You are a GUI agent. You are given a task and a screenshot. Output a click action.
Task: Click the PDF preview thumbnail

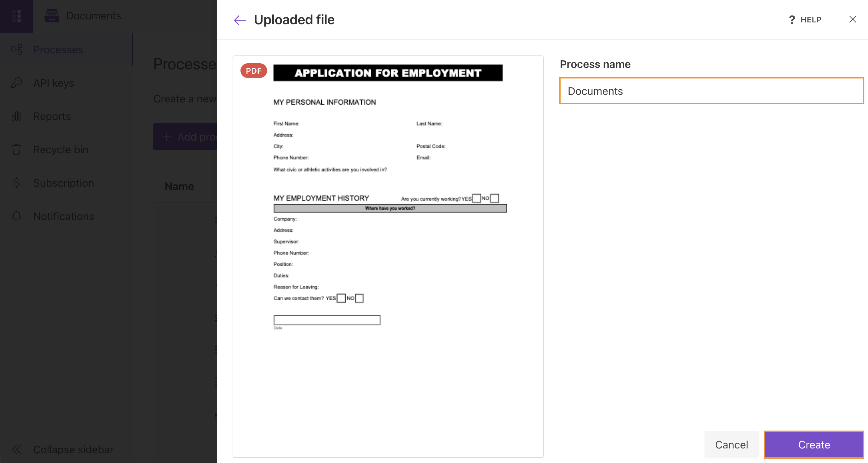pyautogui.click(x=388, y=257)
